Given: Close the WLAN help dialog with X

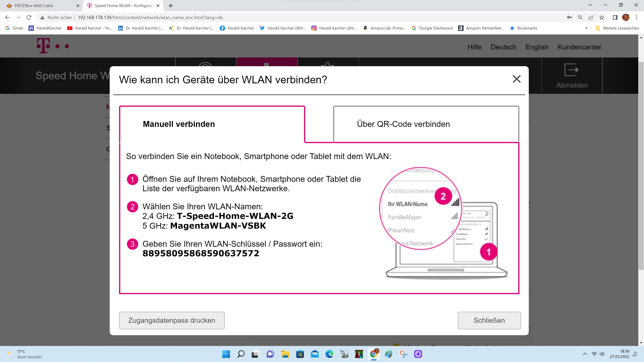Looking at the screenshot, I should coord(517,79).
